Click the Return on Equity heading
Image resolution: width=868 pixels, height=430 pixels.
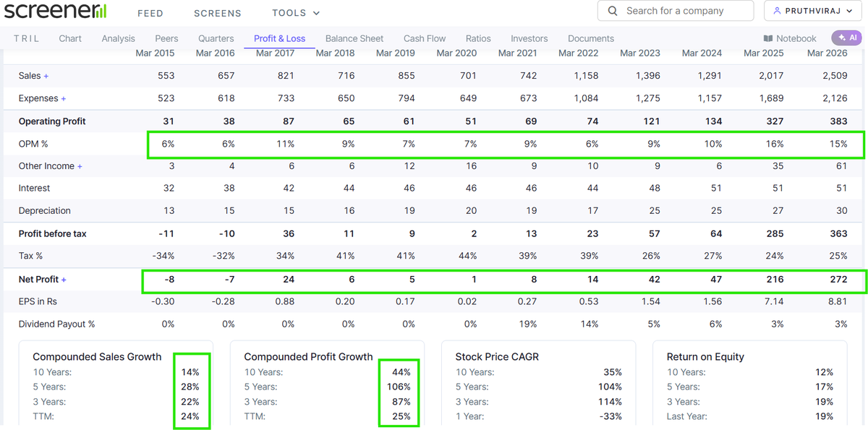(x=705, y=357)
